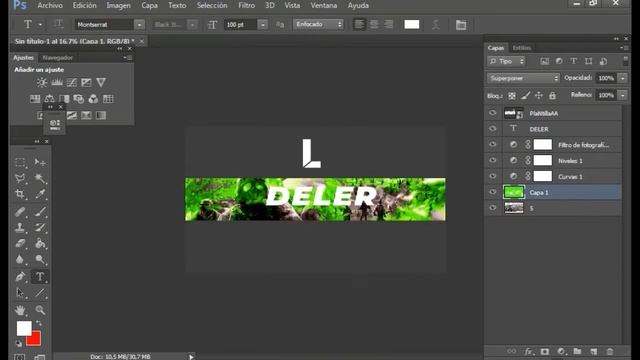Add a Color Balance adjustment

pyautogui.click(x=49, y=99)
